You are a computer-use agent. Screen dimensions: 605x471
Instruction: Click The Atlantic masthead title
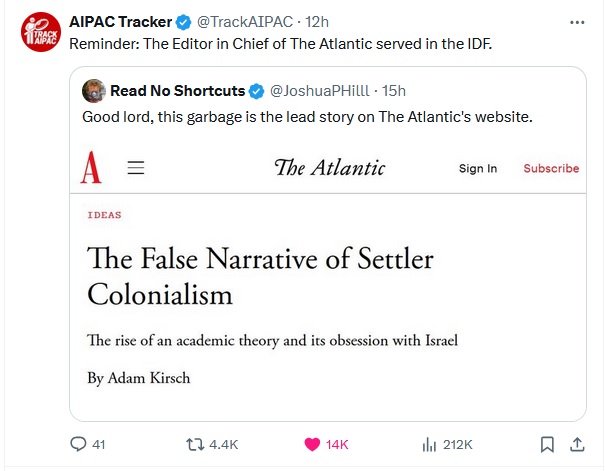pos(329,168)
